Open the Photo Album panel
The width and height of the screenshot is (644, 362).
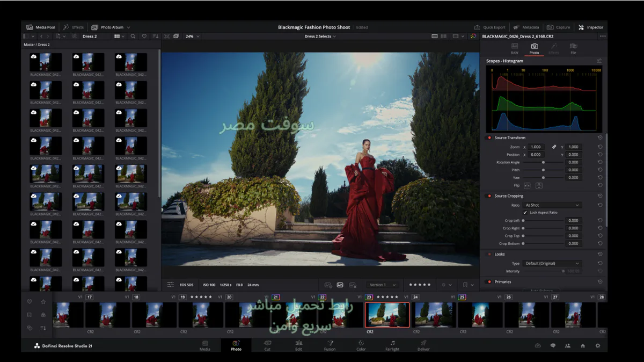[107, 27]
